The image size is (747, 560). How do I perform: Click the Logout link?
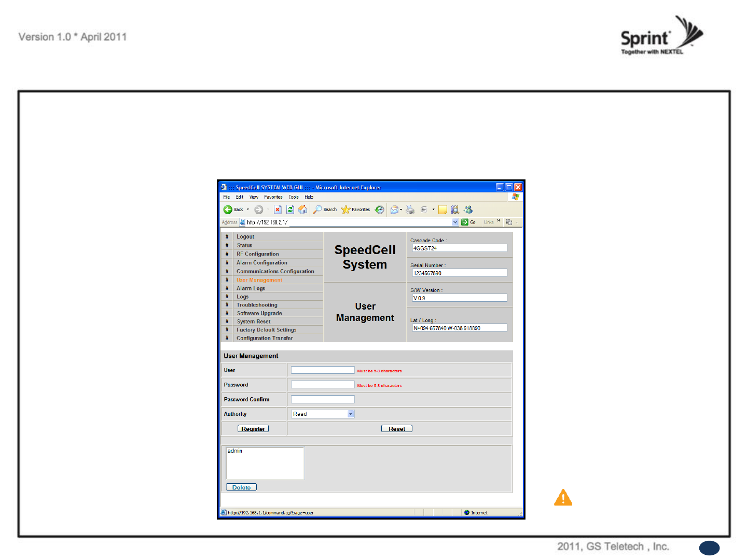click(x=245, y=236)
